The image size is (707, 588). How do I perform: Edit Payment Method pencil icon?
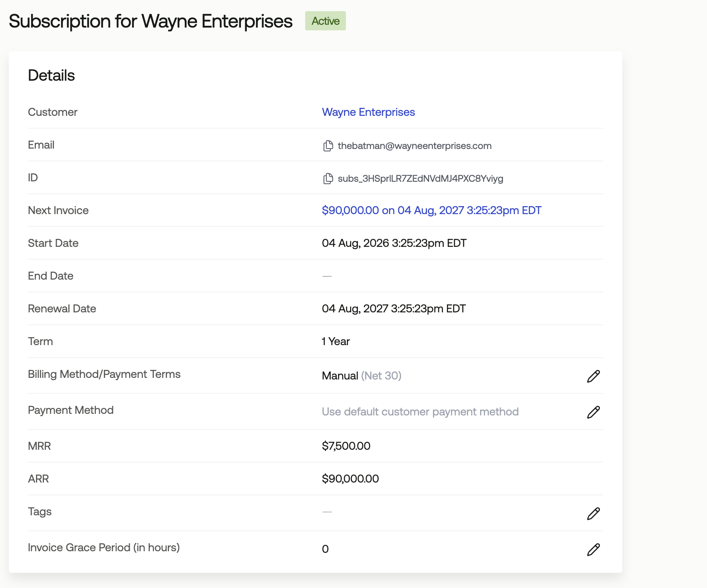(594, 412)
